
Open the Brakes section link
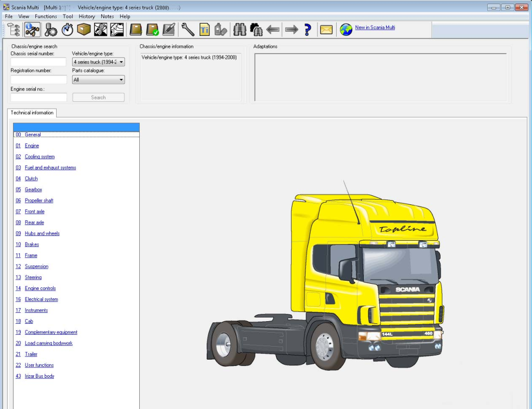pos(32,245)
